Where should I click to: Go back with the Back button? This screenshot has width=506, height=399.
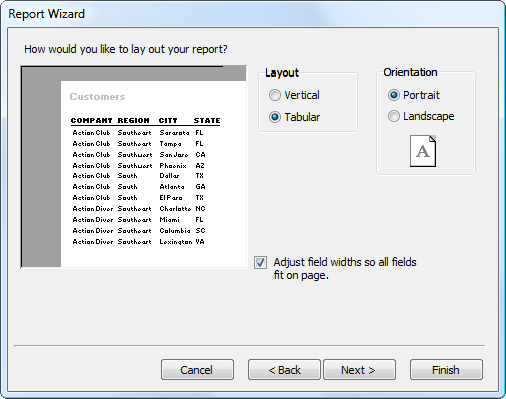pos(284,370)
